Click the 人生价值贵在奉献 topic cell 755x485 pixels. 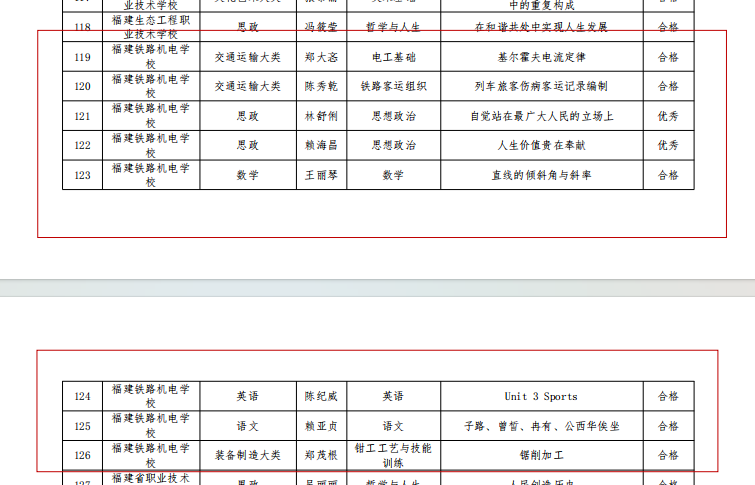(541, 145)
